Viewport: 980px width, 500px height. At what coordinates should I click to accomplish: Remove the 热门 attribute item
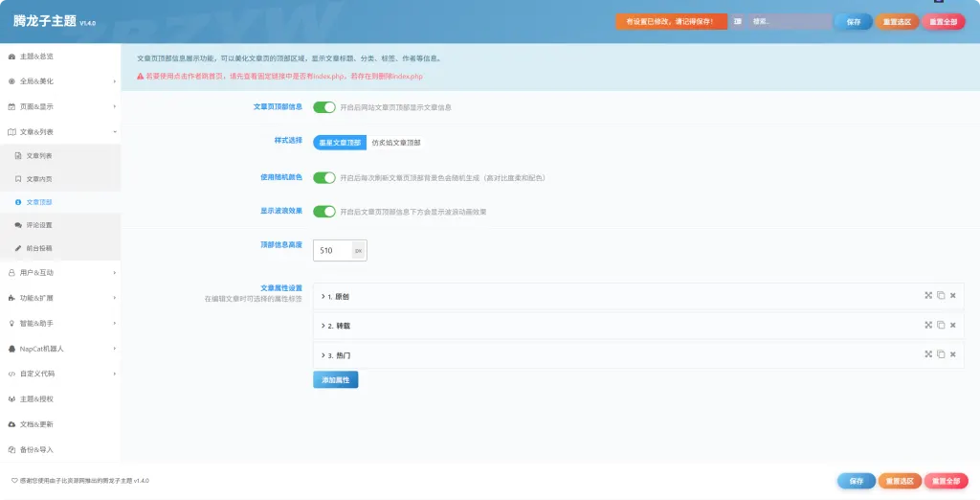coord(952,354)
